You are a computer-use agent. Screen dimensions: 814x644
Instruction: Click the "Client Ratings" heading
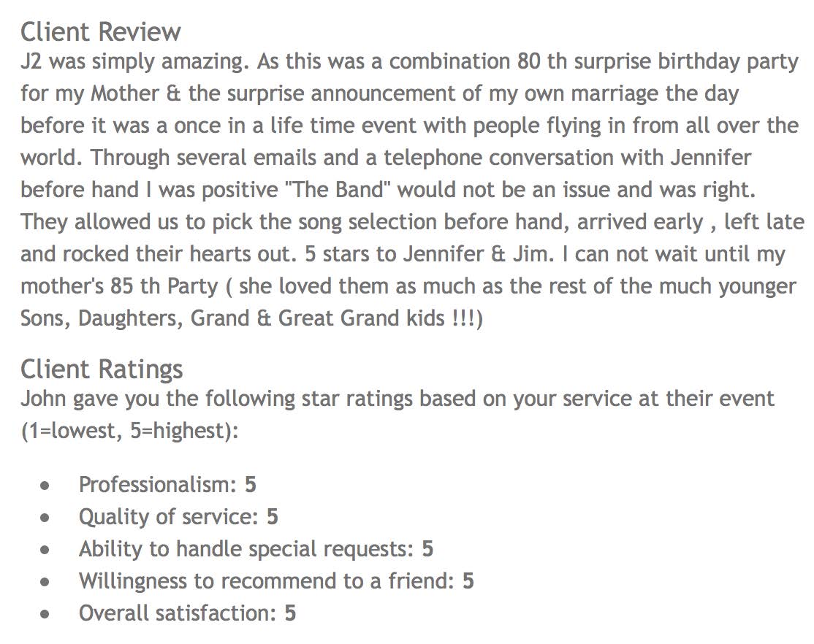[102, 369]
